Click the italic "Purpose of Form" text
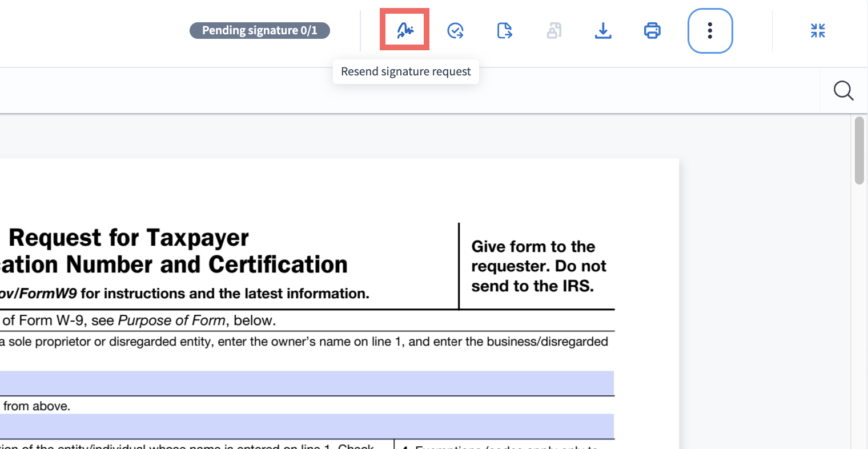This screenshot has width=868, height=449. pyautogui.click(x=171, y=320)
